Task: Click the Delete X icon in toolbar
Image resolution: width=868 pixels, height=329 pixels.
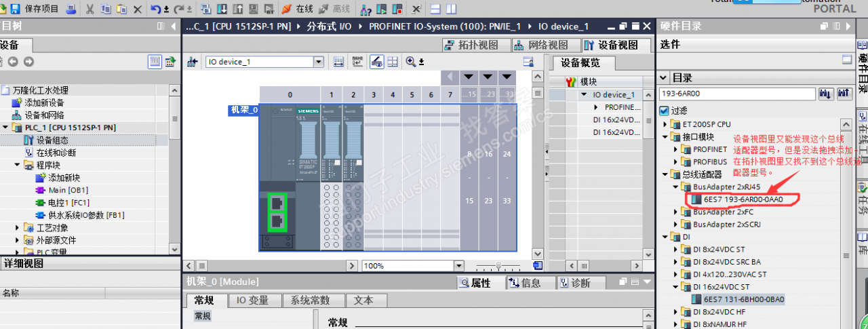Action: 138,9
